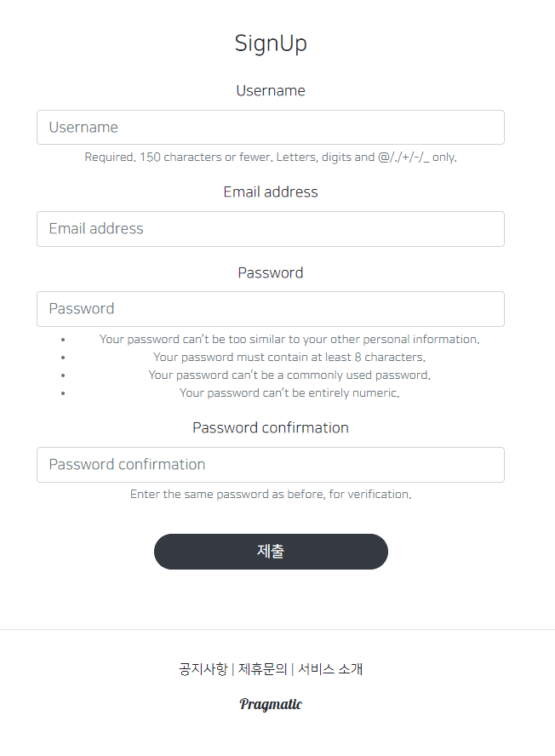The image size is (555, 756).
Task: Open the 공지사항 footer link
Action: click(203, 669)
